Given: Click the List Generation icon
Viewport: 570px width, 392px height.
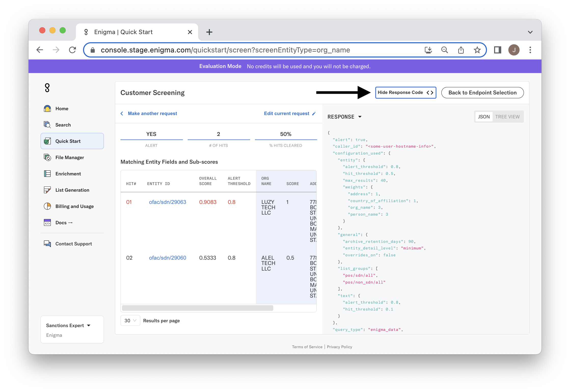Looking at the screenshot, I should (x=47, y=190).
